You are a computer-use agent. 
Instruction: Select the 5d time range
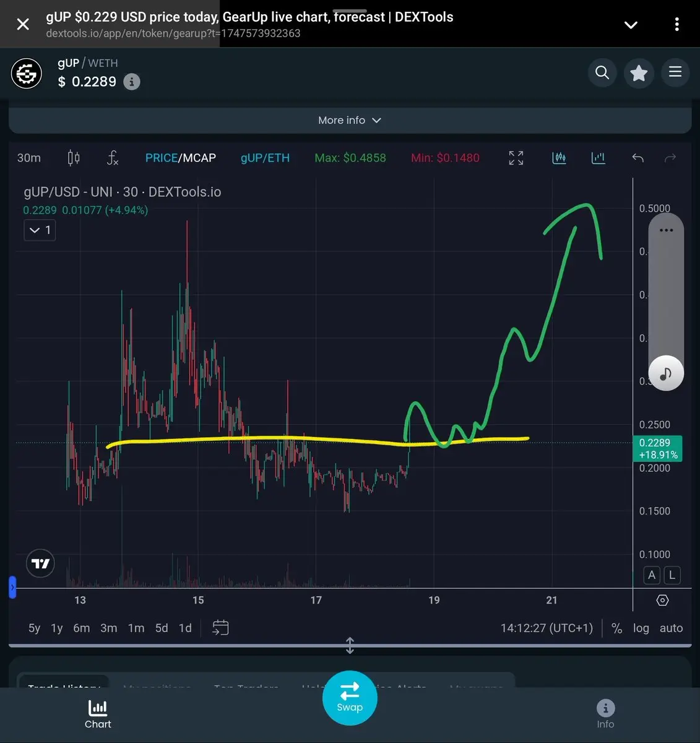(x=162, y=628)
